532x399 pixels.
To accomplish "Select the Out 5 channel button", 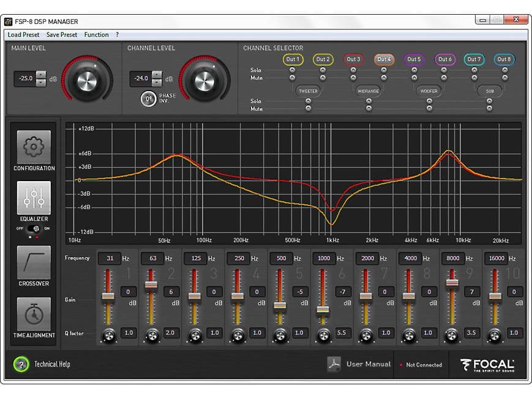I will (x=414, y=59).
